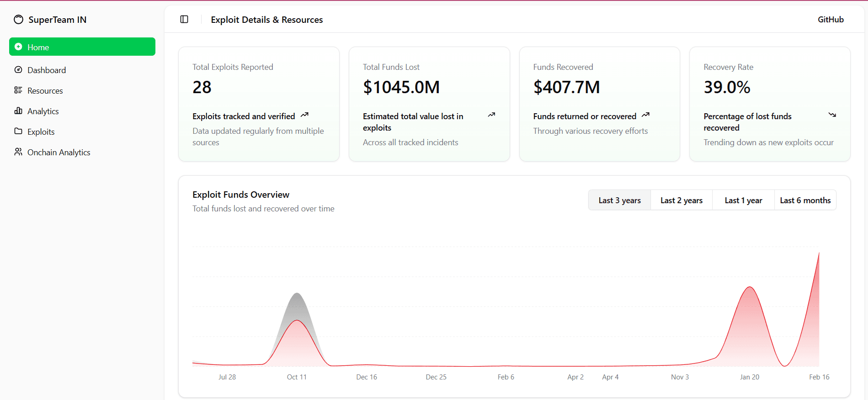The height and width of the screenshot is (400, 868).
Task: Click the SuperTeam IN brand title
Action: pos(57,20)
